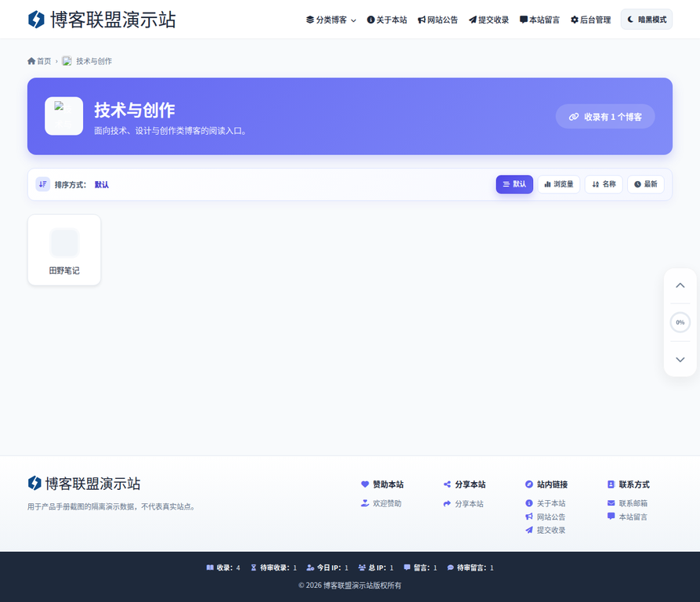Open the footer 提交收录 link
The height and width of the screenshot is (602, 700).
[x=546, y=530]
